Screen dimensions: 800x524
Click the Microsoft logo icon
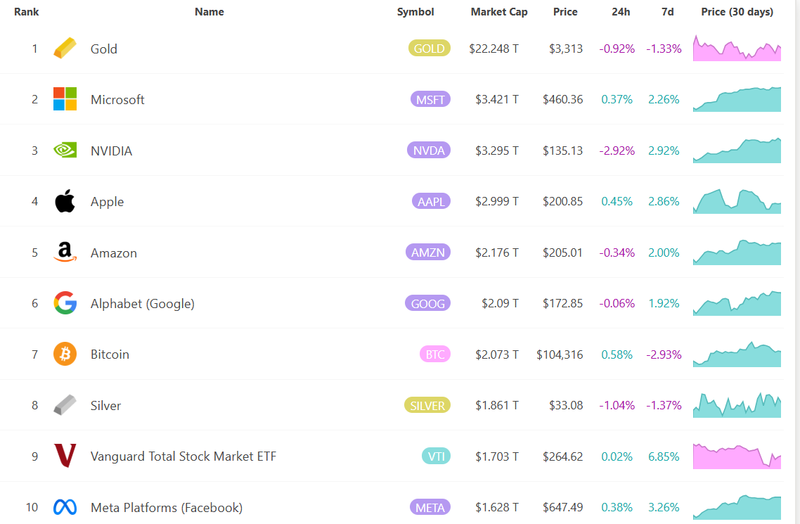click(65, 99)
